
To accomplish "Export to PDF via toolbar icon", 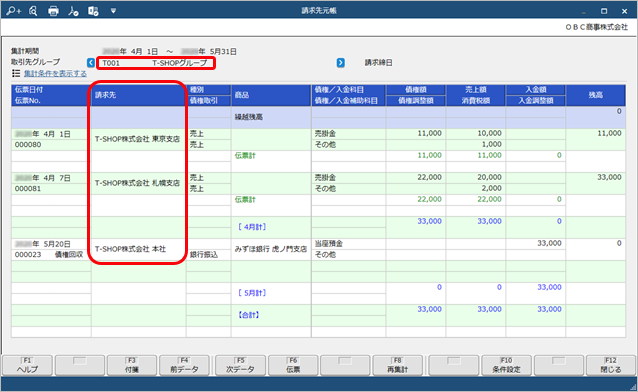I will tap(73, 11).
